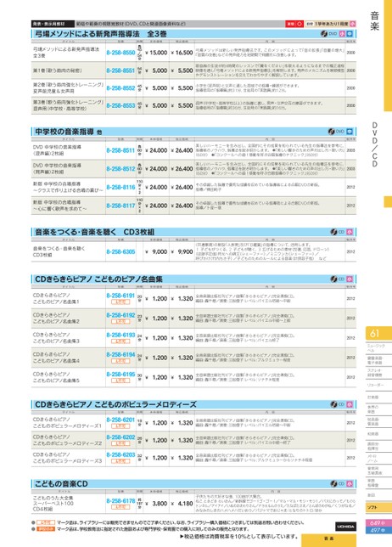This screenshot has width=392, height=547.
Task: Open product code 8-258-6178
Action: click(x=120, y=501)
